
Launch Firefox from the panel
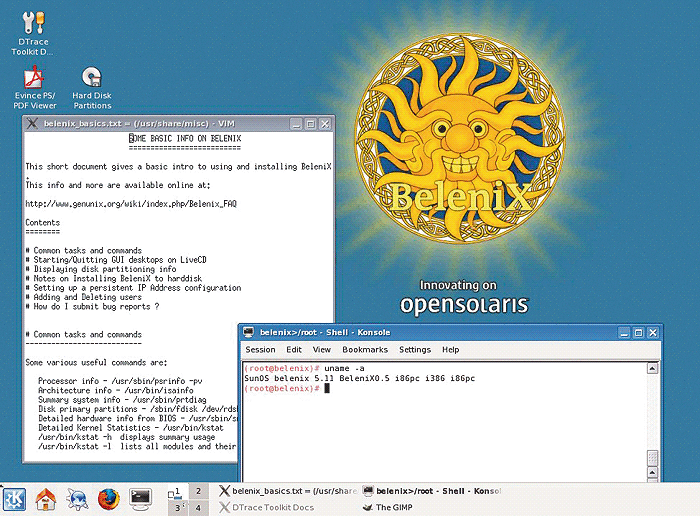(x=109, y=498)
